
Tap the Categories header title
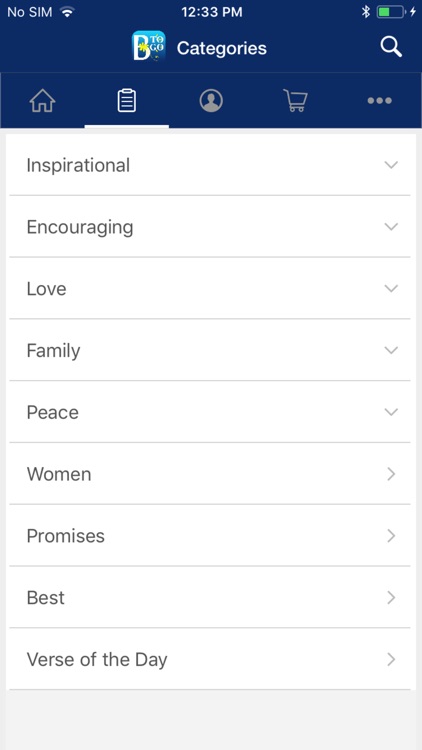pos(222,48)
